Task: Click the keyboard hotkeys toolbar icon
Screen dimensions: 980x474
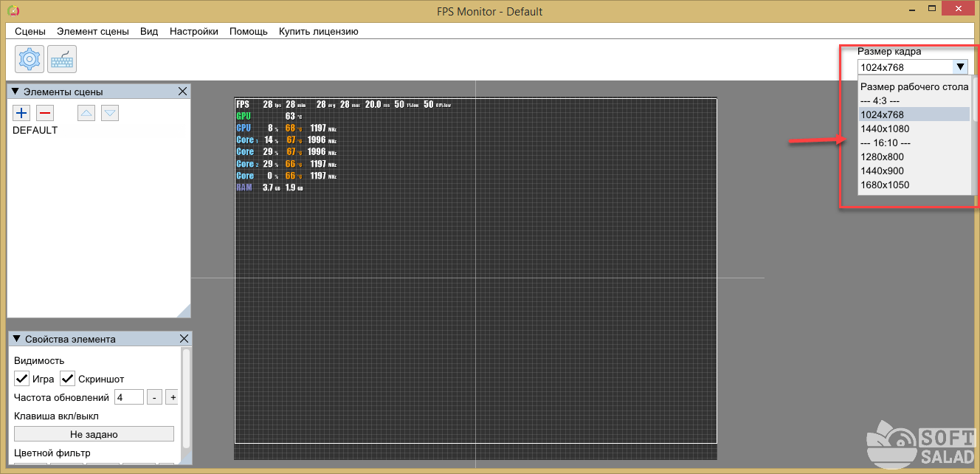Action: point(62,59)
